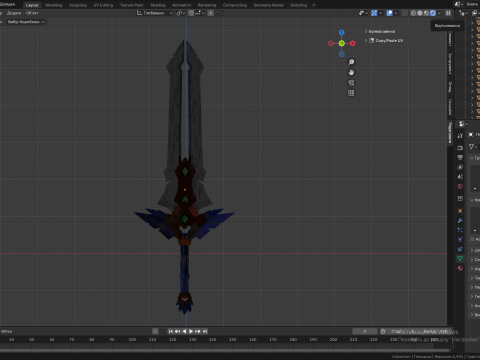The height and width of the screenshot is (360, 480).
Task: Open pivot point dropdown
Action: [x=181, y=13]
